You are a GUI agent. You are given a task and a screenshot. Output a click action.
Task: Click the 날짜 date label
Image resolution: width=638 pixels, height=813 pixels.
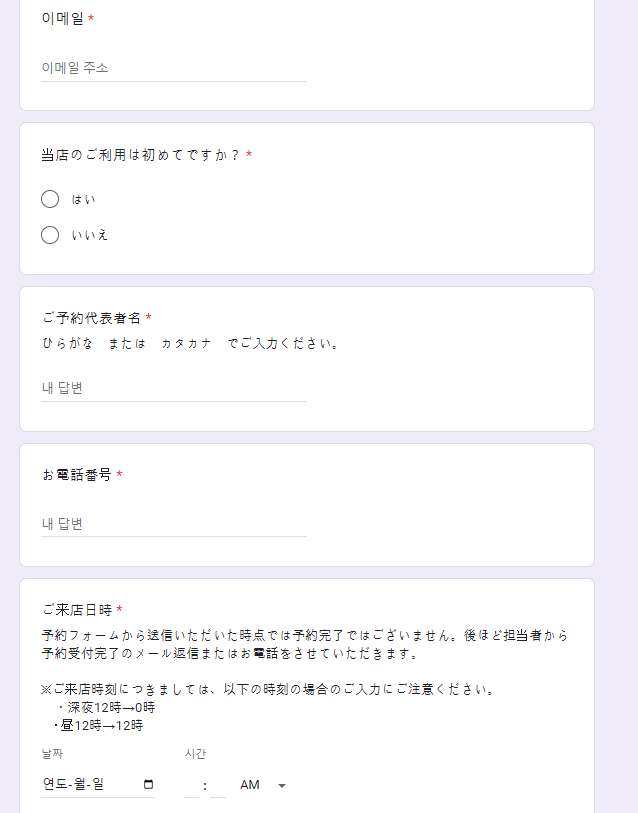[52, 754]
